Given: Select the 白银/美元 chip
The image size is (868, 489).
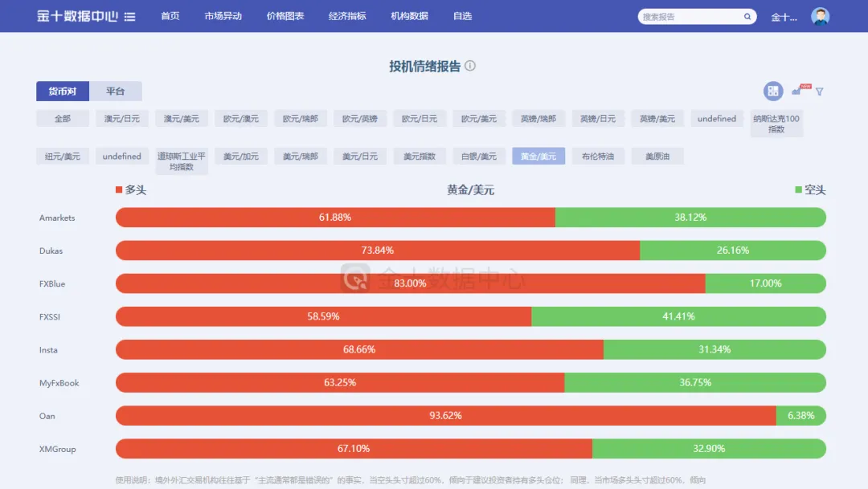Looking at the screenshot, I should 479,156.
